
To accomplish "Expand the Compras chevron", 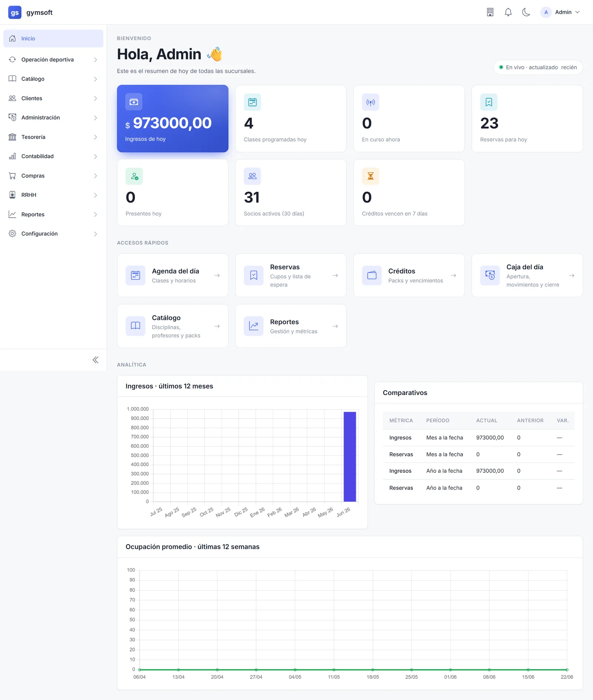I will (95, 176).
